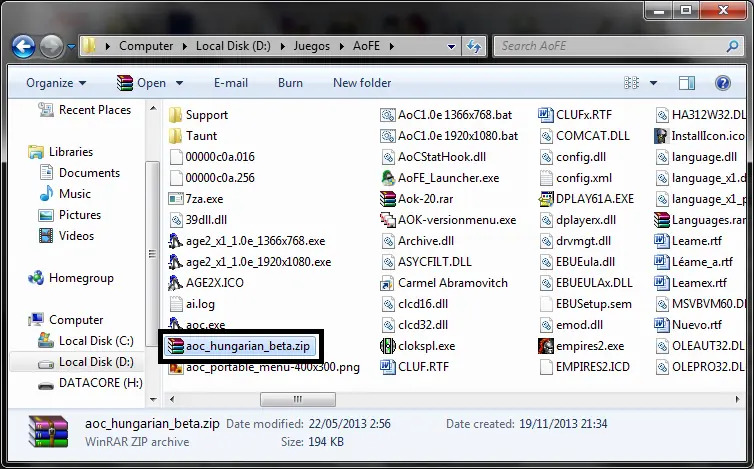Click the Open button with WinRAR icon
754x469 pixels.
point(141,83)
